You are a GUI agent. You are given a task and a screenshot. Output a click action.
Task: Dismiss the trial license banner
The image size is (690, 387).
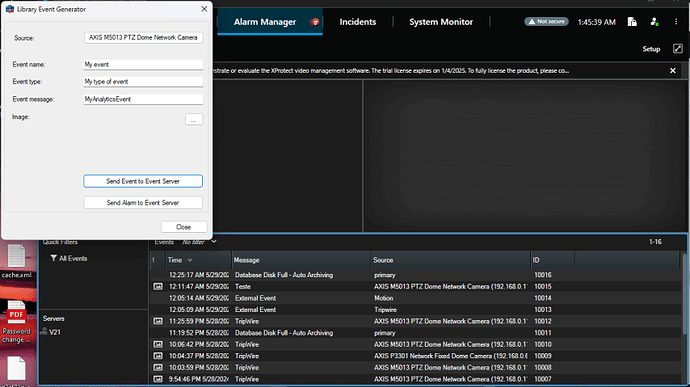(672, 70)
